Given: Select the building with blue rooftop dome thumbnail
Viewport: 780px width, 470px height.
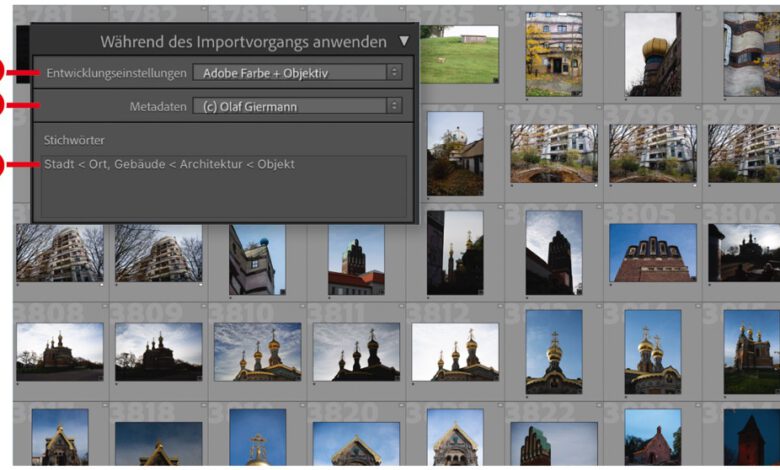Looking at the screenshot, I should click(x=257, y=259).
